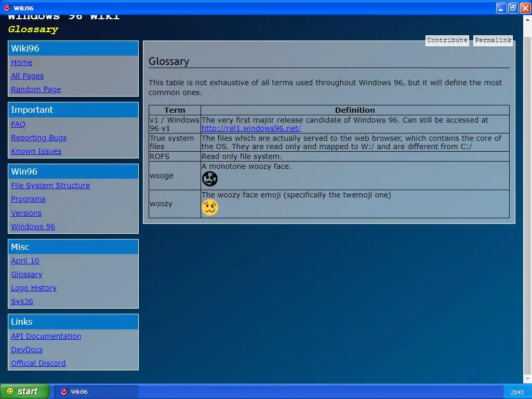The height and width of the screenshot is (399, 532).
Task: Click the Permalink button
Action: (x=493, y=41)
